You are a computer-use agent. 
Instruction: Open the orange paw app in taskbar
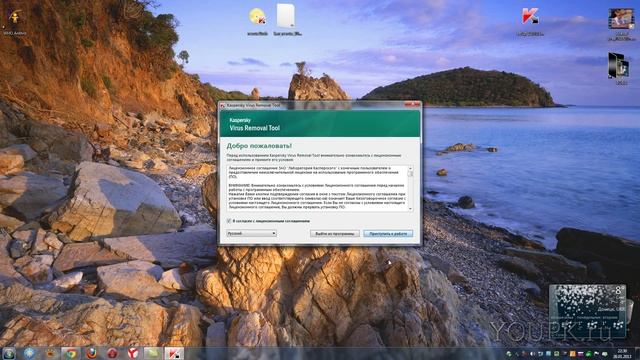(x=50, y=353)
